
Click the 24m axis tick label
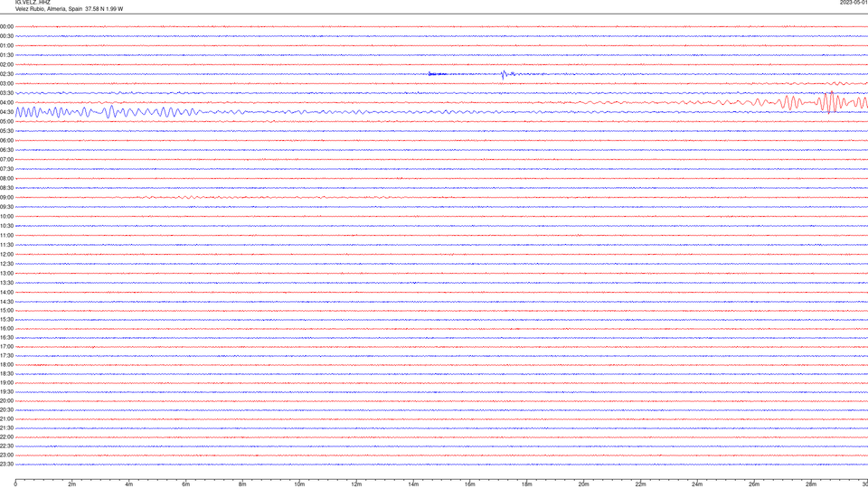(x=697, y=484)
